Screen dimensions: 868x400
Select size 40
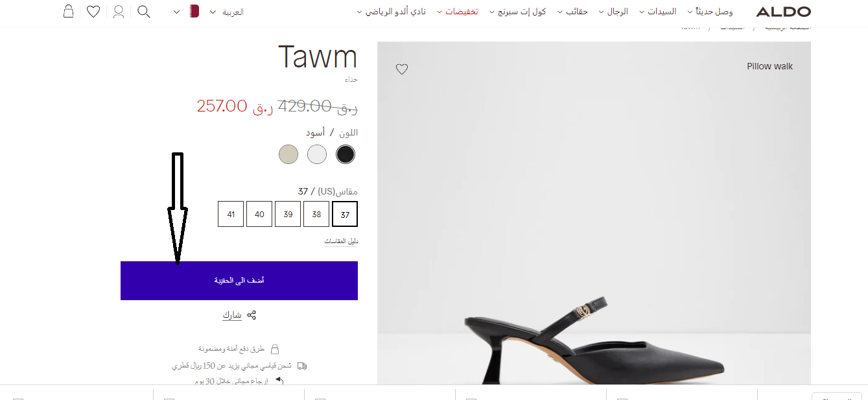point(259,214)
